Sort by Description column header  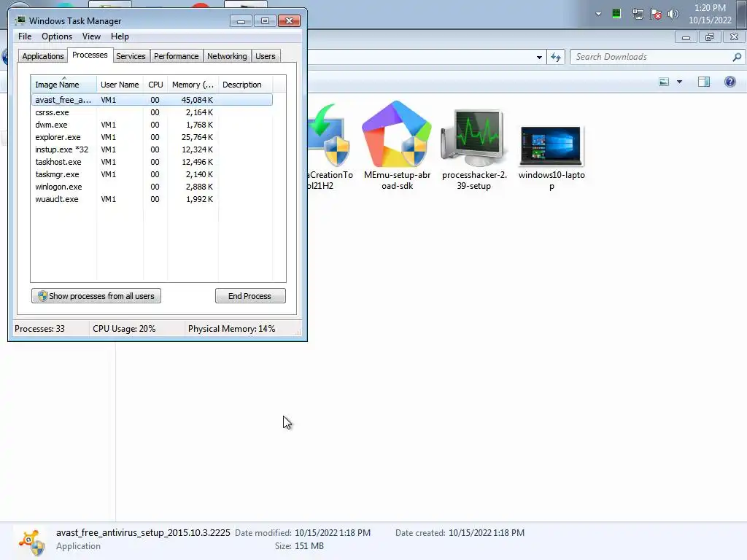pyautogui.click(x=245, y=85)
